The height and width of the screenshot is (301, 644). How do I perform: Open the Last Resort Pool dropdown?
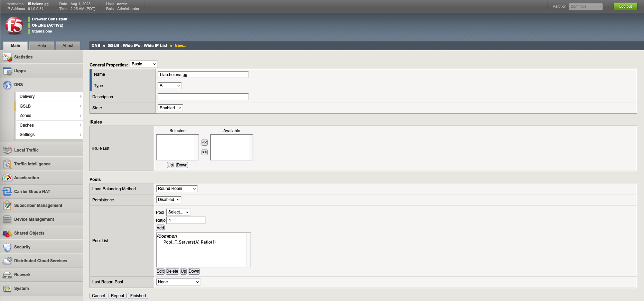tap(178, 282)
